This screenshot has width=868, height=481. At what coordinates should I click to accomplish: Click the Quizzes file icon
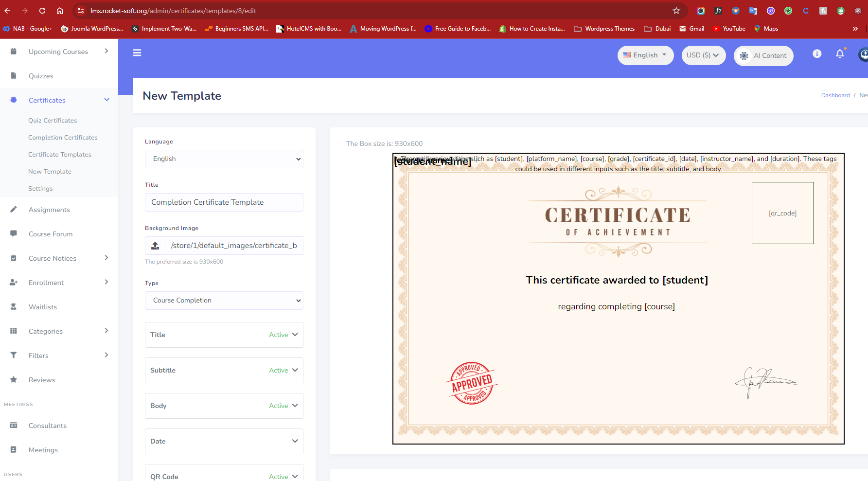14,75
